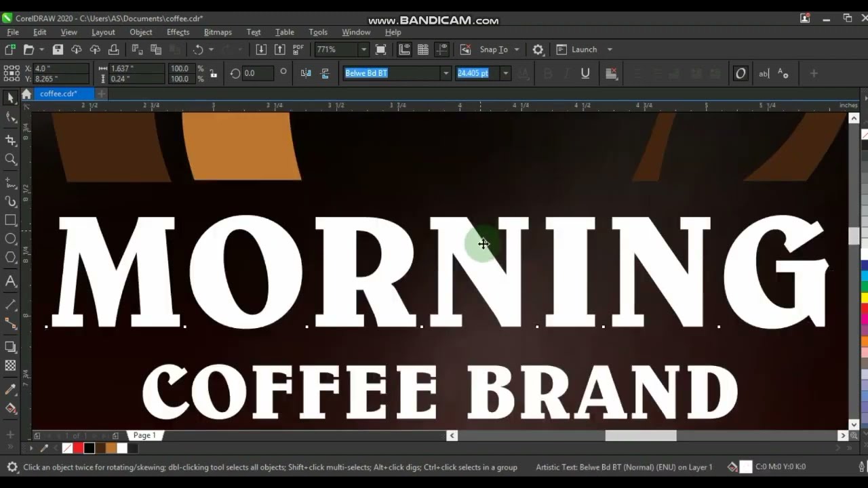
Task: Click the rotation angle field
Action: click(258, 73)
